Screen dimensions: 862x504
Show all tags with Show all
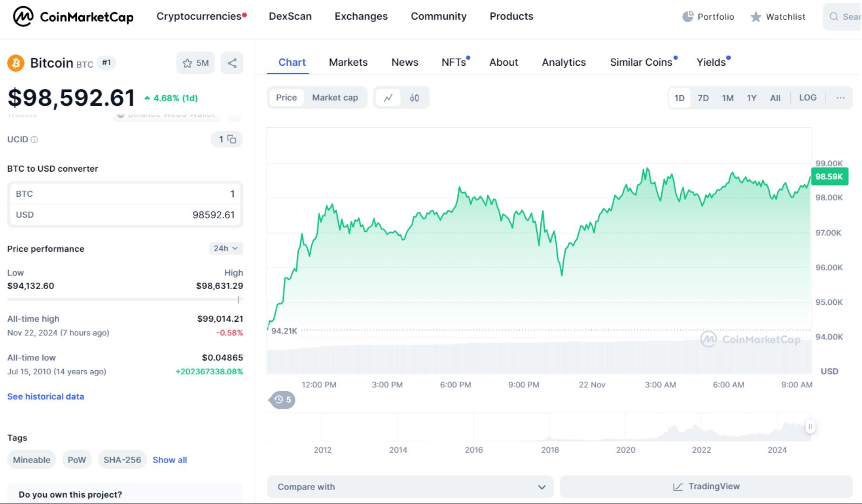(169, 460)
